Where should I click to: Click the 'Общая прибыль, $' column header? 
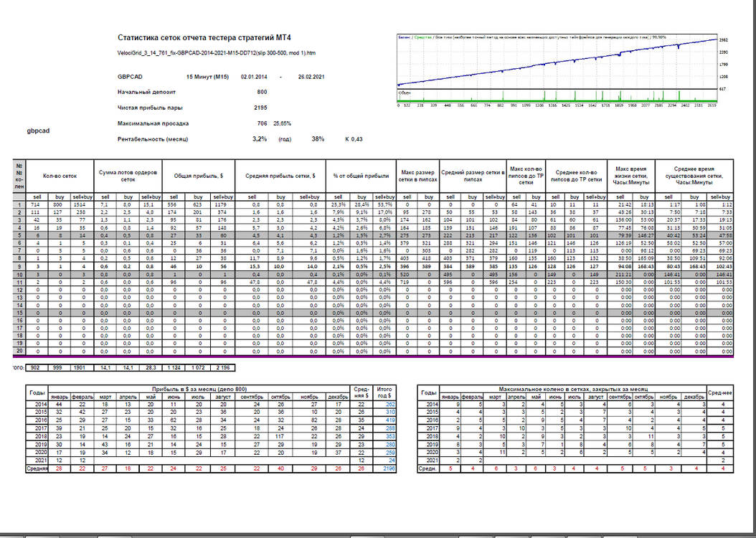(x=199, y=176)
